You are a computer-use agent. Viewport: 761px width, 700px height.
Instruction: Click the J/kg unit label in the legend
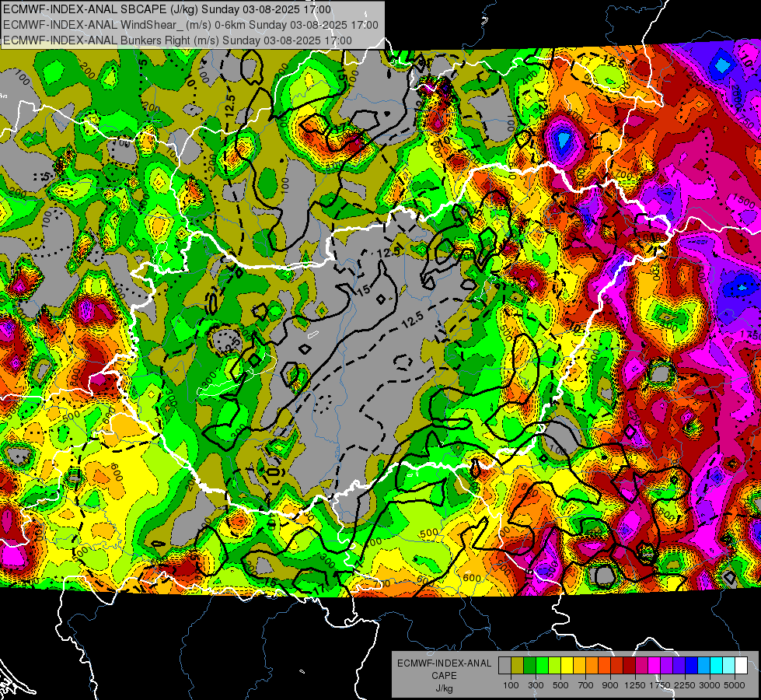coord(444,688)
